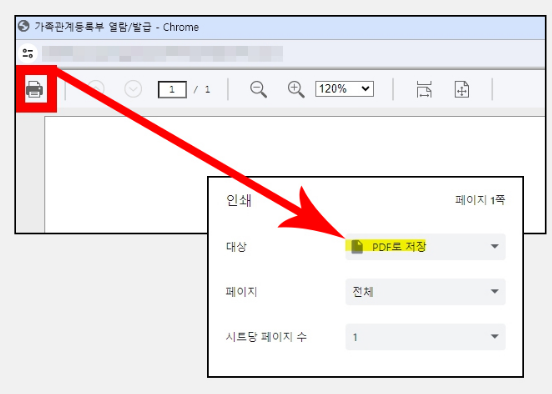Click the total pages '/ 1' text
This screenshot has height=394, width=552.
[202, 89]
